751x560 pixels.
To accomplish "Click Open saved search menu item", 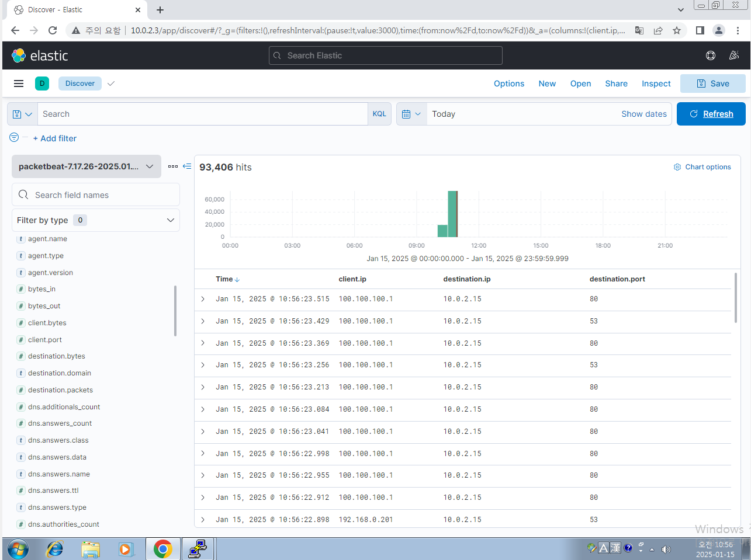I will (580, 84).
